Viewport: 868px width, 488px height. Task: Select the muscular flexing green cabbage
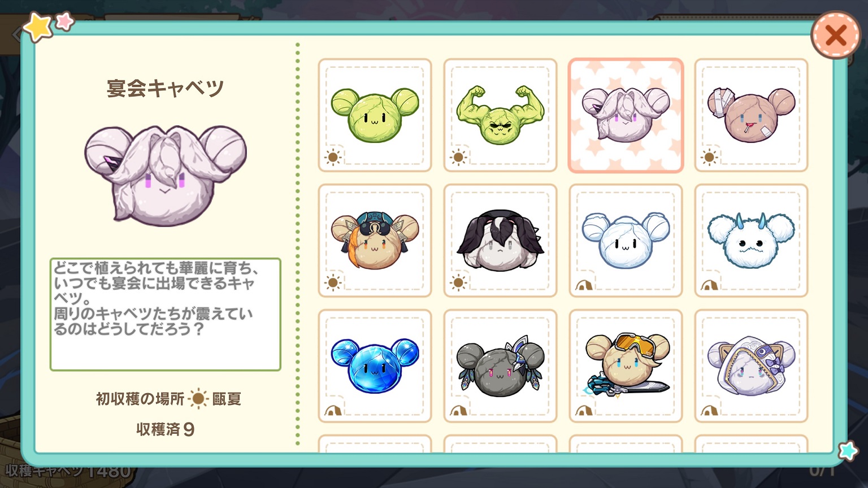[500, 115]
